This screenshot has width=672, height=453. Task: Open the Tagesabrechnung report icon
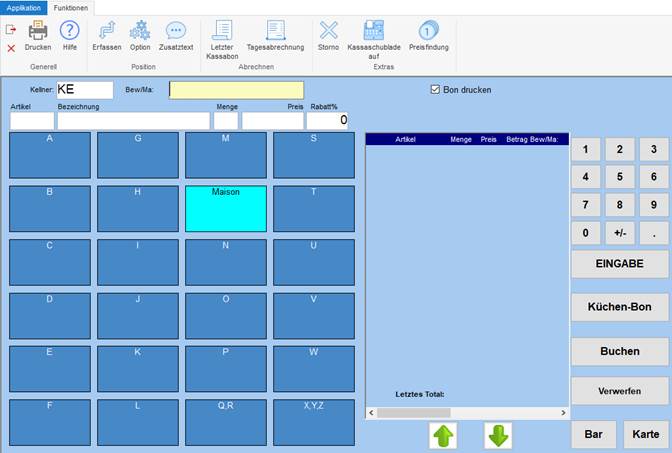tap(275, 33)
